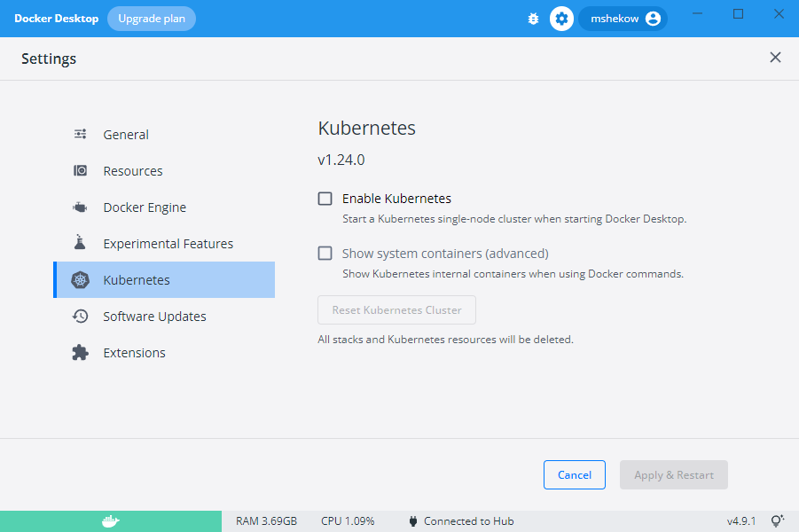Click 'All stacks and Kubernetes resources will be deleted' text
Viewport: 799px width, 532px height.
tap(445, 340)
